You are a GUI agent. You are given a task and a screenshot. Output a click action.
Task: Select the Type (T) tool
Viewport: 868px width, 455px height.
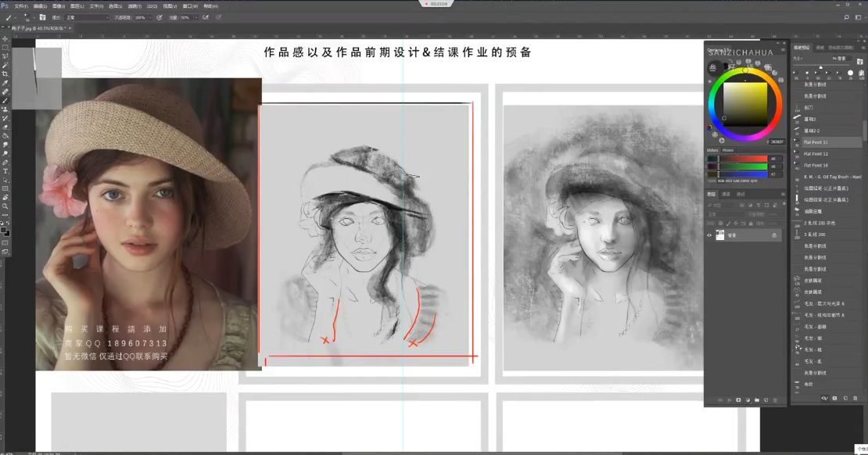[x=5, y=171]
